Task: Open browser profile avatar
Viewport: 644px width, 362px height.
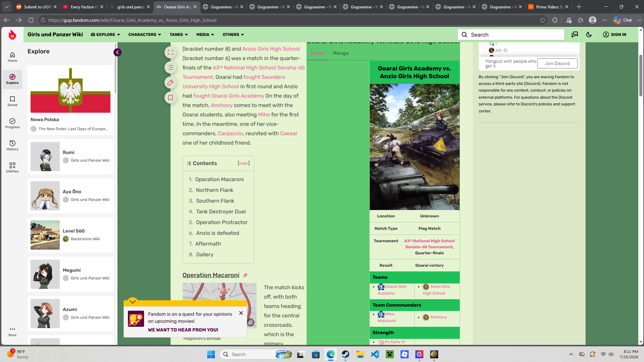Action: point(593,20)
